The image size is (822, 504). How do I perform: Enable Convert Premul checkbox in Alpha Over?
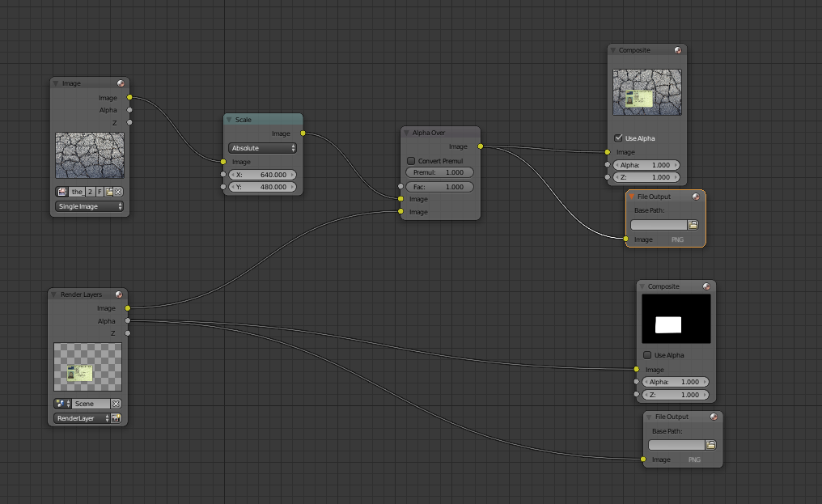coord(411,161)
